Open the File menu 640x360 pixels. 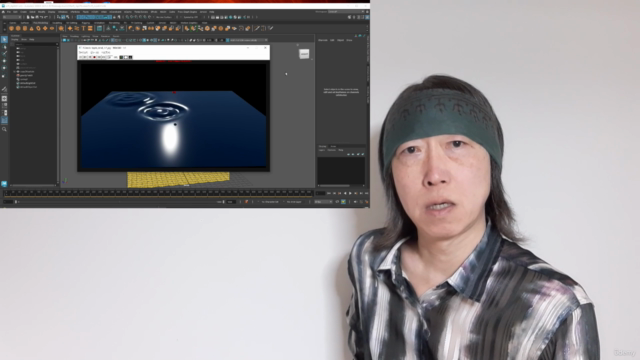(x=9, y=12)
